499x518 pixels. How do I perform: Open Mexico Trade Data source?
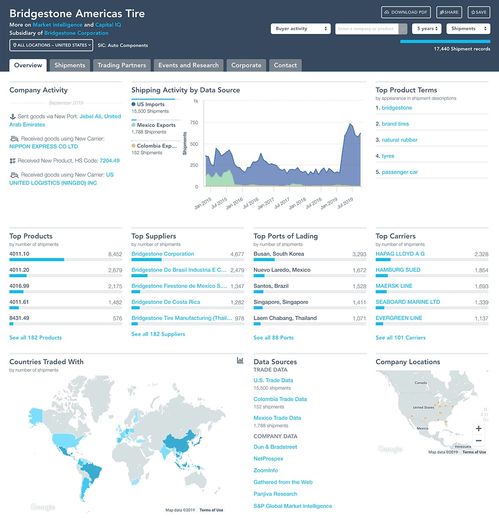277,418
